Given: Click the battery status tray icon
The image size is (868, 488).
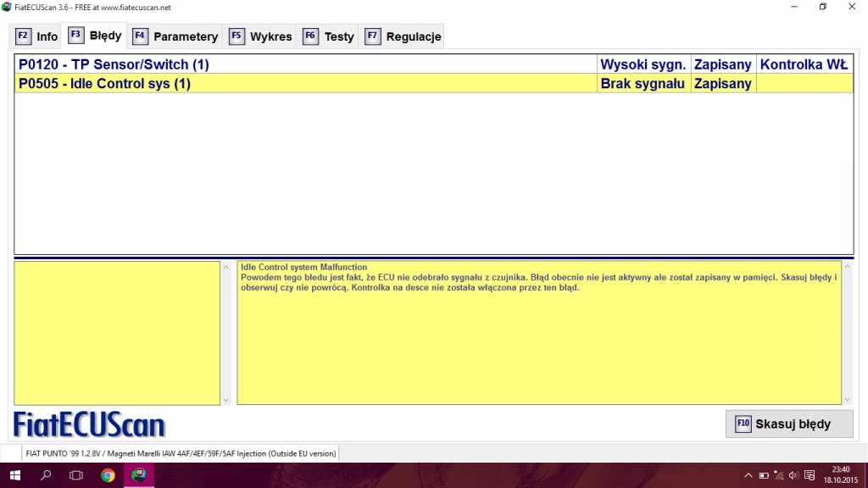Looking at the screenshot, I should [763, 475].
